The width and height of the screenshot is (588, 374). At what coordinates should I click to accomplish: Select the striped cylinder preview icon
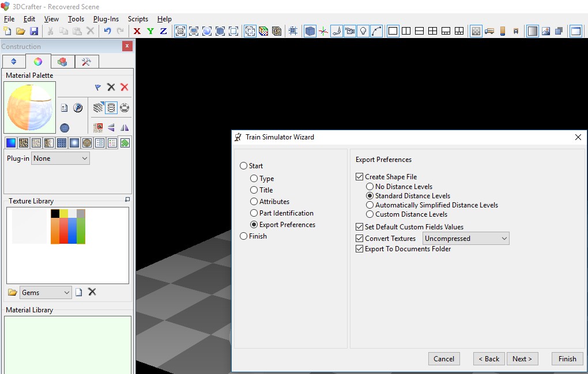tap(111, 108)
